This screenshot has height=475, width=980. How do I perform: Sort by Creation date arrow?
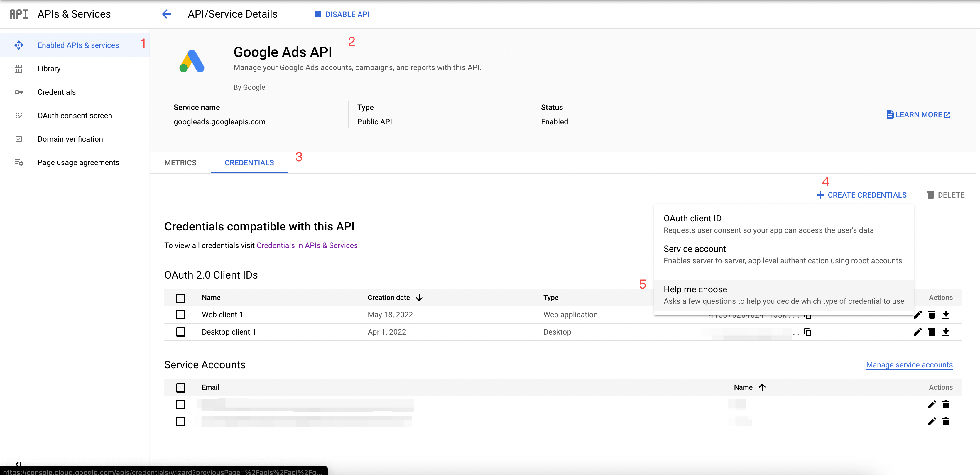click(x=419, y=297)
